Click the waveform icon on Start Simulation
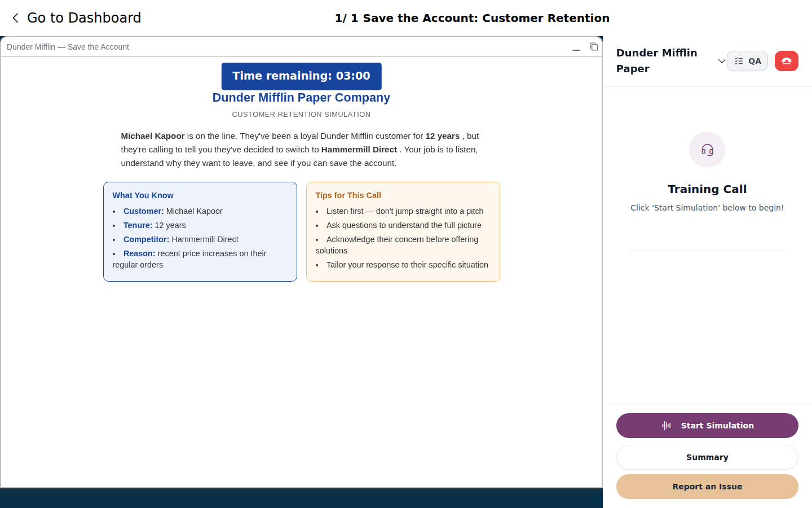 (x=667, y=426)
